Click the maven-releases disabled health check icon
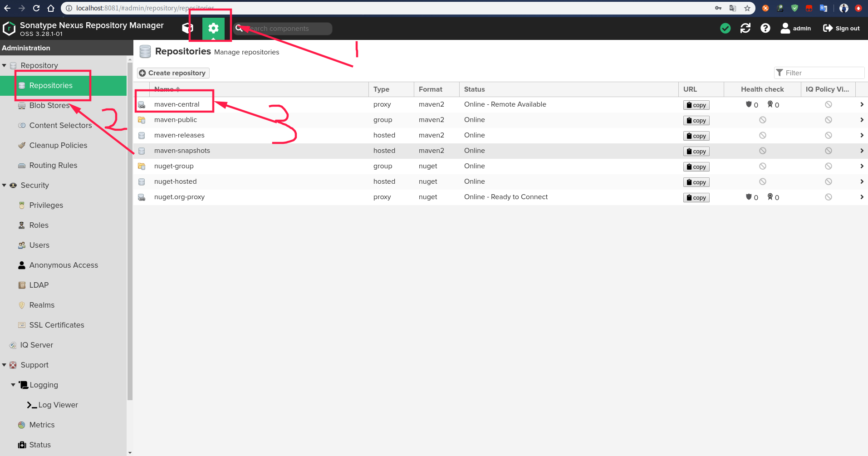This screenshot has width=868, height=456. [x=763, y=135]
